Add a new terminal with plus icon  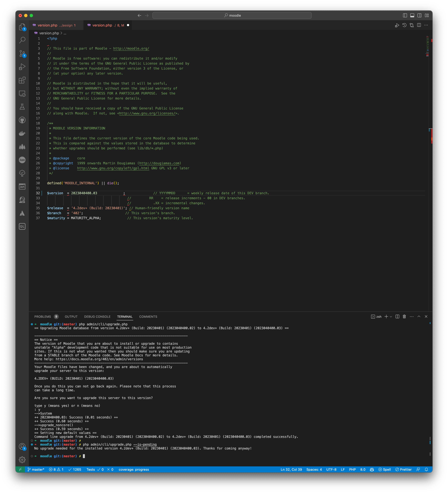[386, 317]
